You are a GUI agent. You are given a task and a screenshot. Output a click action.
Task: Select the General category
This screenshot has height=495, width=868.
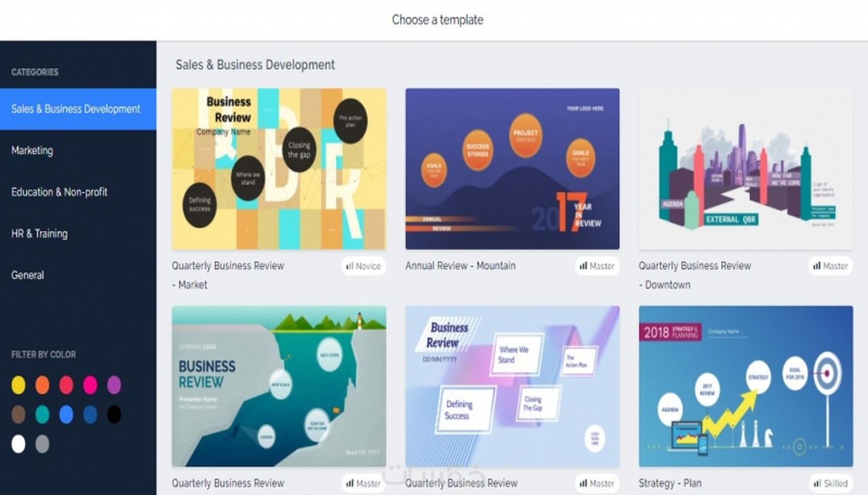click(x=28, y=275)
